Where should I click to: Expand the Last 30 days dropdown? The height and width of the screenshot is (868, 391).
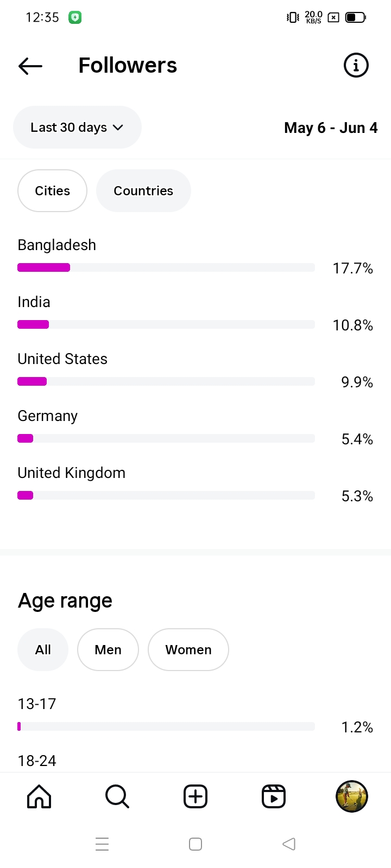coord(77,127)
